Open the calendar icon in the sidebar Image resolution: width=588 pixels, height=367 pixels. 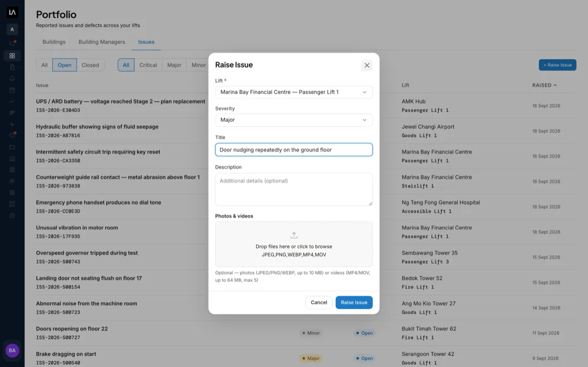(12, 90)
